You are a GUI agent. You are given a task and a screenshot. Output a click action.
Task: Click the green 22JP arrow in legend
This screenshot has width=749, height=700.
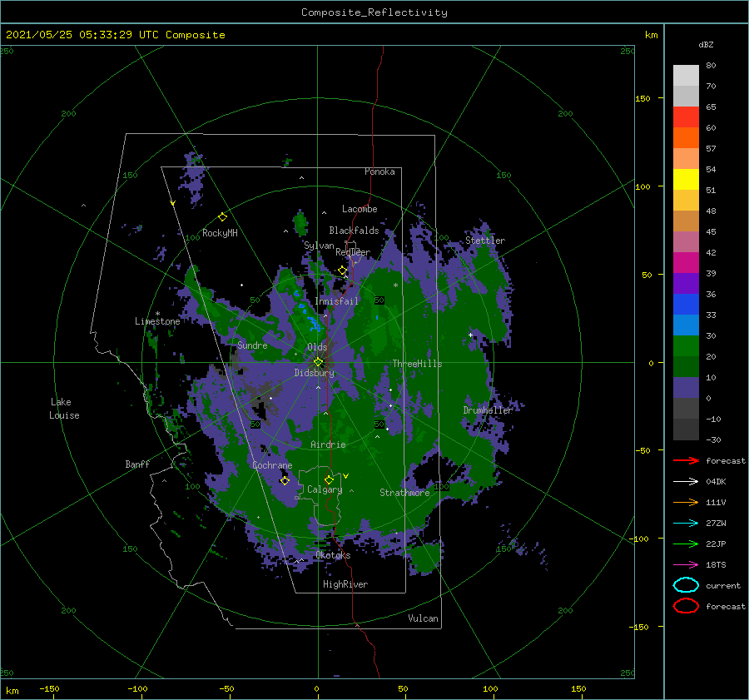(686, 544)
